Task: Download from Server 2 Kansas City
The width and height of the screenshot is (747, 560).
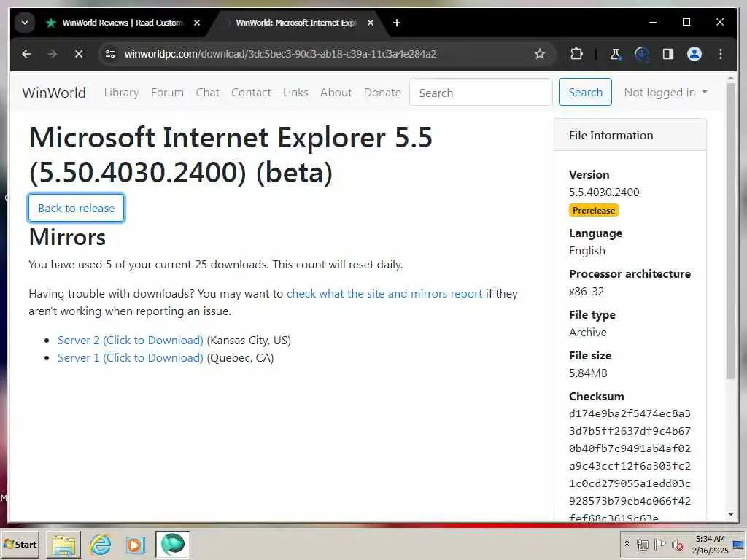Action: tap(131, 341)
